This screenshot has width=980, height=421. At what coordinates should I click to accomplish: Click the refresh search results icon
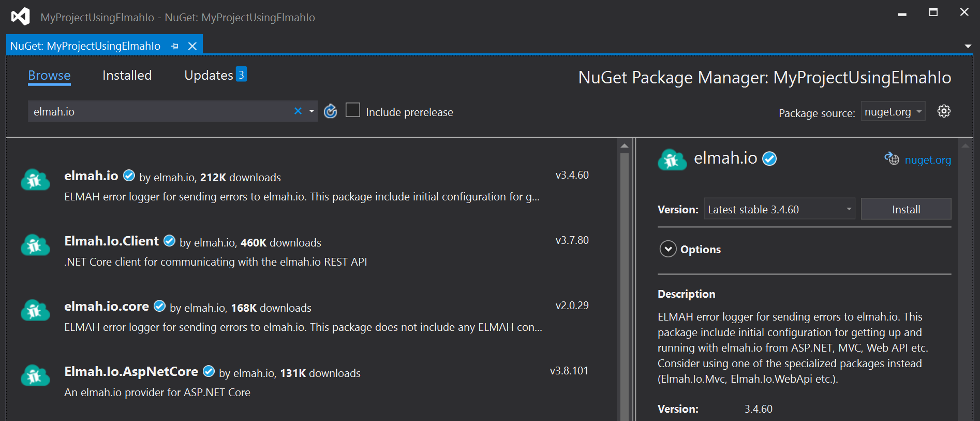point(330,111)
